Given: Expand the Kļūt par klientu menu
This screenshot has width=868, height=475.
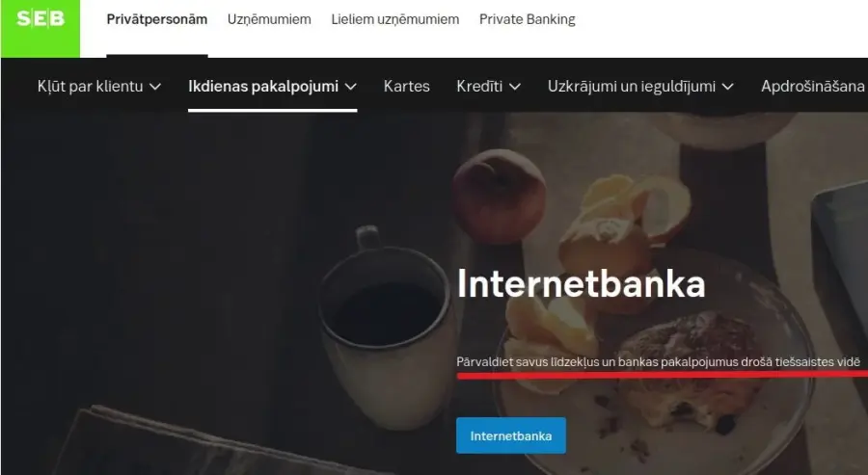Looking at the screenshot, I should [99, 87].
